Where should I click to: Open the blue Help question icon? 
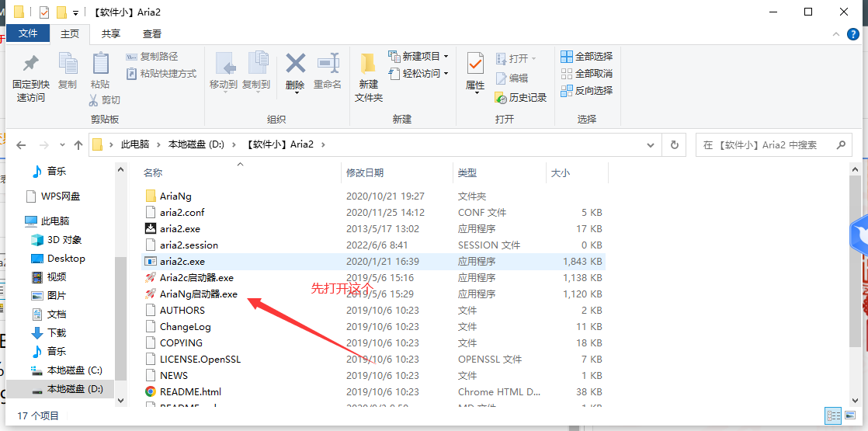(853, 34)
